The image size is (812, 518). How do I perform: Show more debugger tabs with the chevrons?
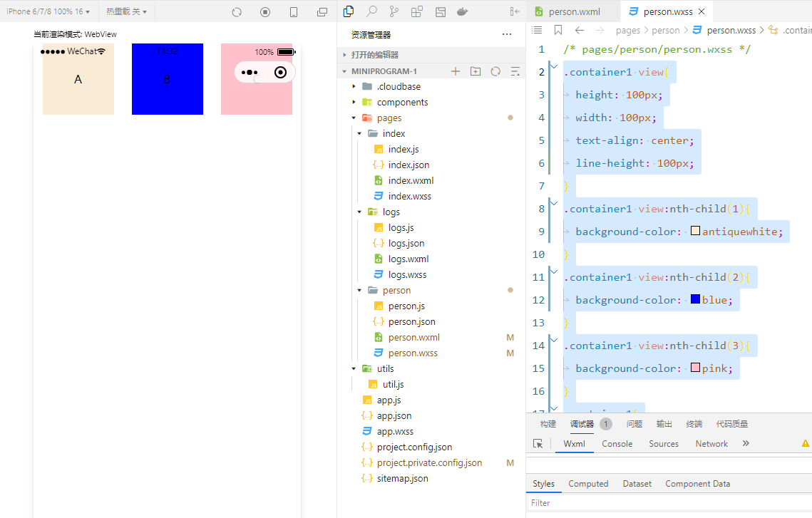click(746, 443)
